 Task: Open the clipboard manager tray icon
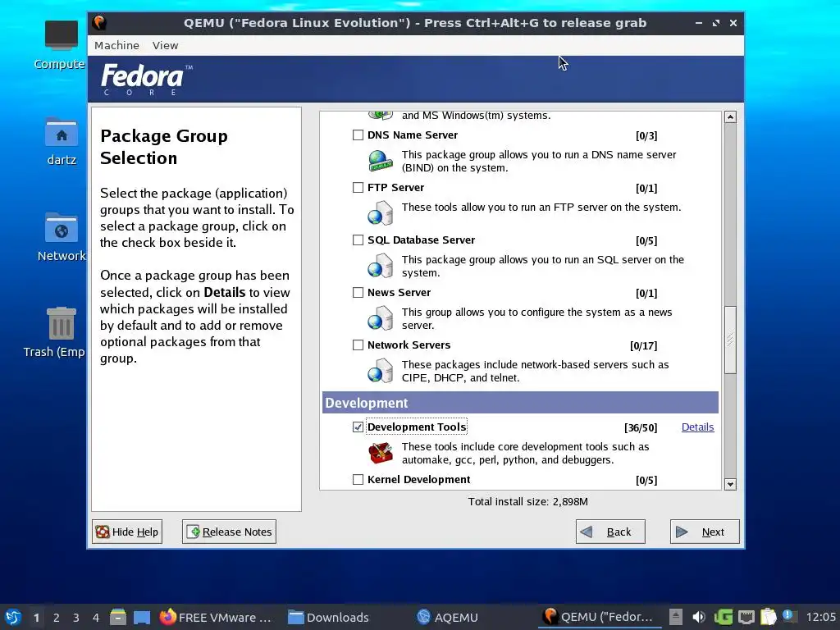pos(768,617)
